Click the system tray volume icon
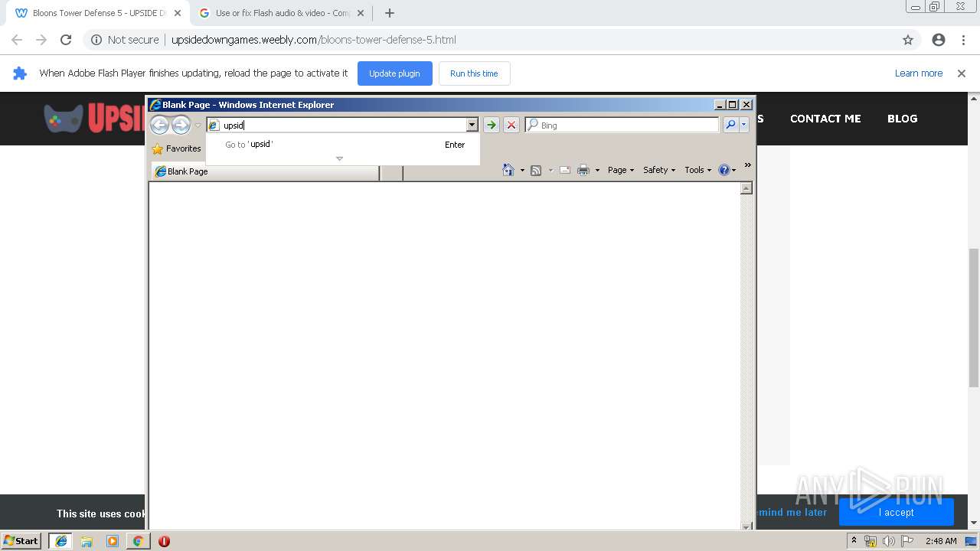 [888, 541]
